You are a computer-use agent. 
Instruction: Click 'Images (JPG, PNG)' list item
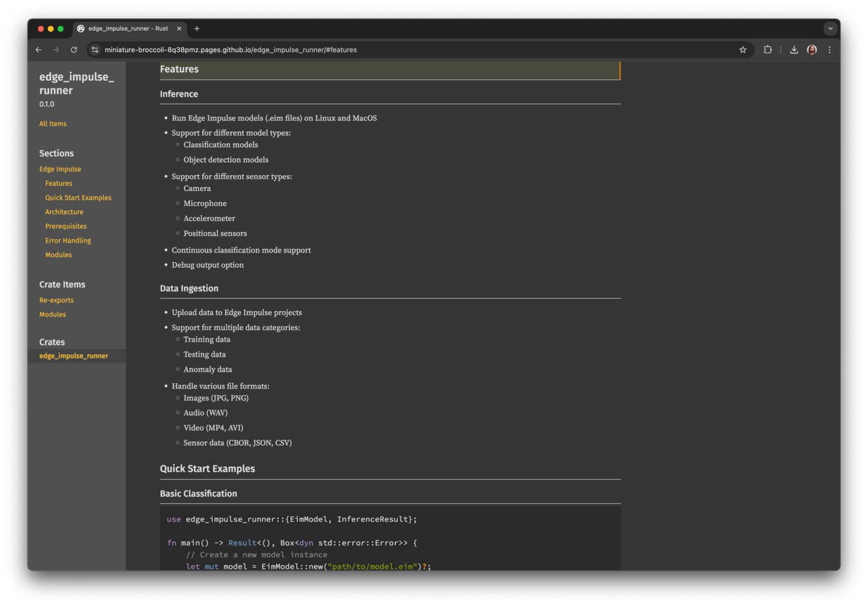tap(216, 398)
